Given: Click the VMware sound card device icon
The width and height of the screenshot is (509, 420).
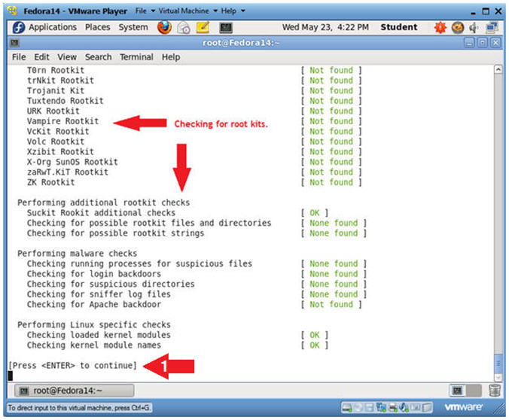Looking at the screenshot, I should coord(404,408).
